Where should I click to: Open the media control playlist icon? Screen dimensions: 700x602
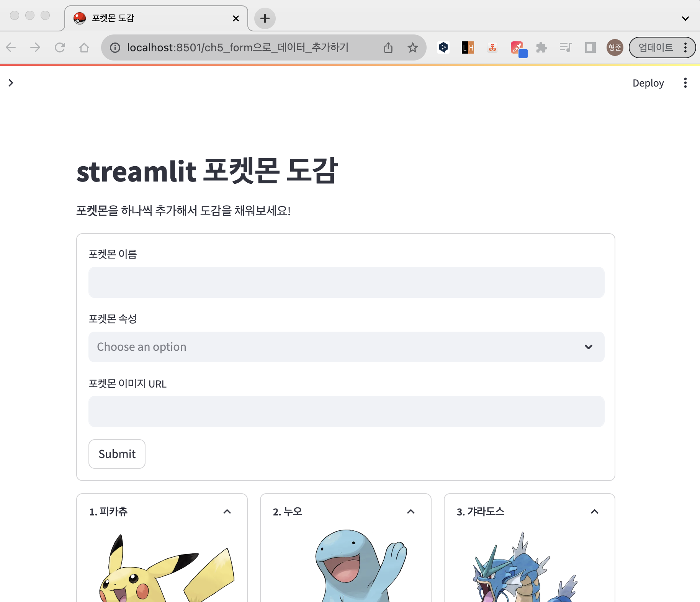[x=566, y=47]
